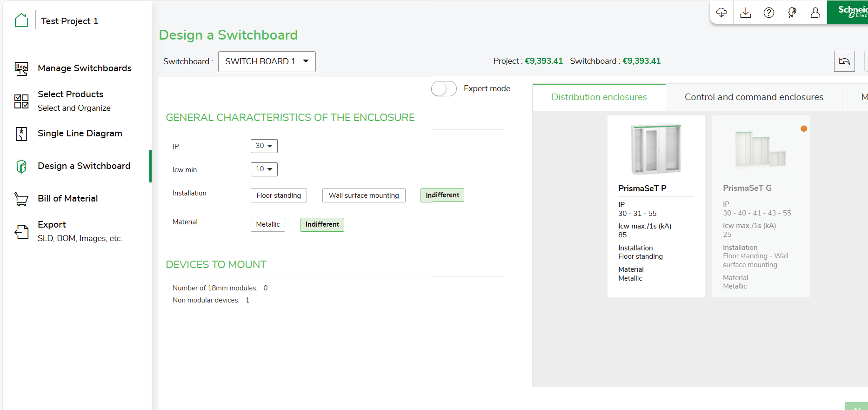Click SLD, BOM, Images, etc. subtitle
Image resolution: width=868 pixels, height=410 pixels.
80,238
